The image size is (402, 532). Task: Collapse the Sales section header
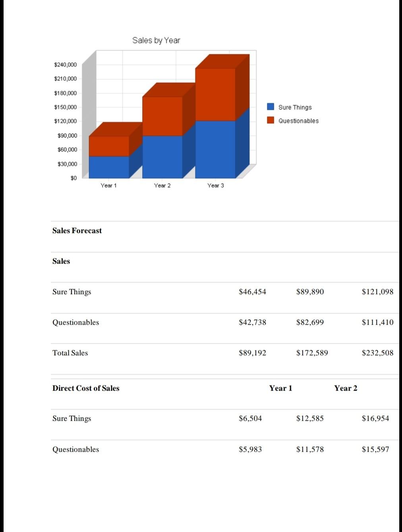[x=61, y=261]
